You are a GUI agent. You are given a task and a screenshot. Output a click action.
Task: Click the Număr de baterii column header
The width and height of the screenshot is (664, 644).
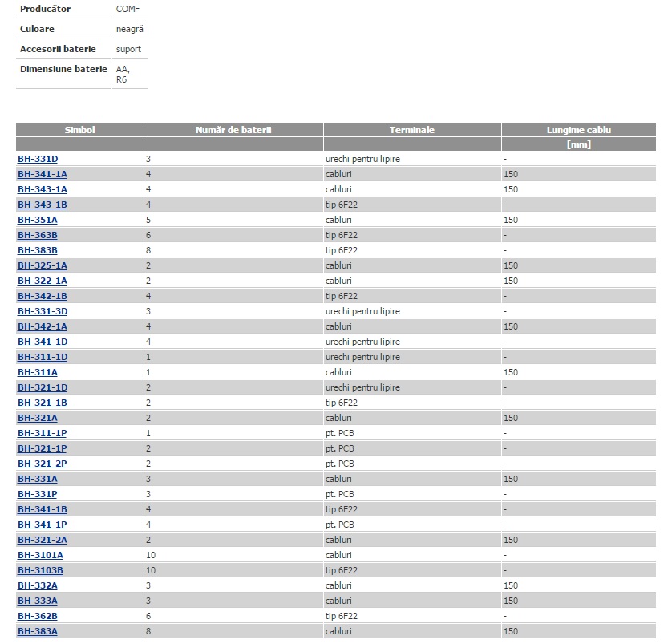tap(233, 130)
